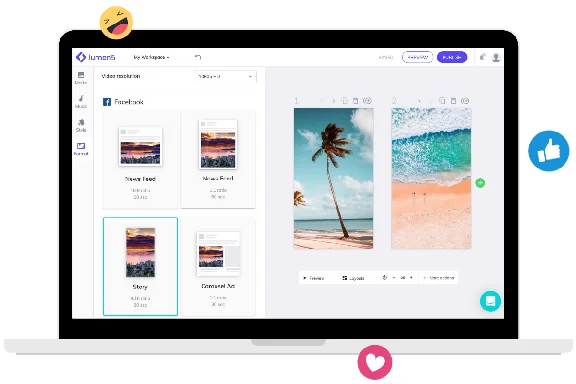Click the Preview button in header
576x384 pixels.
tap(417, 57)
